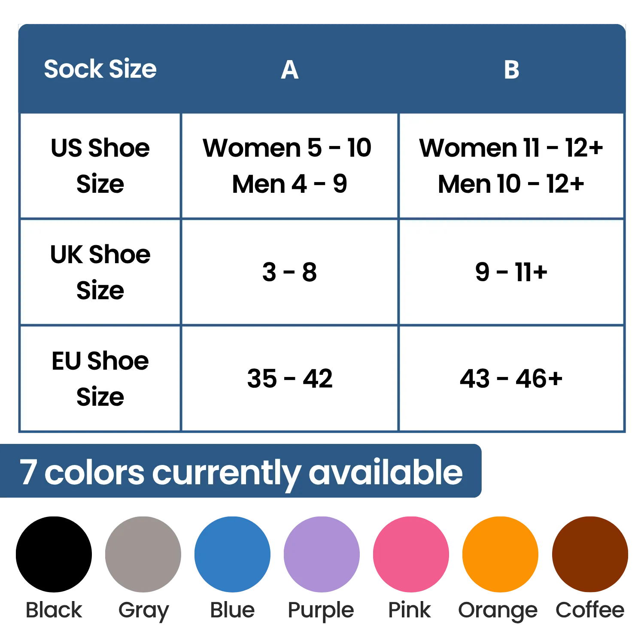Viewport: 644px width, 644px height.
Task: Select the EU size "43 - 46+" cell
Action: pos(511,378)
